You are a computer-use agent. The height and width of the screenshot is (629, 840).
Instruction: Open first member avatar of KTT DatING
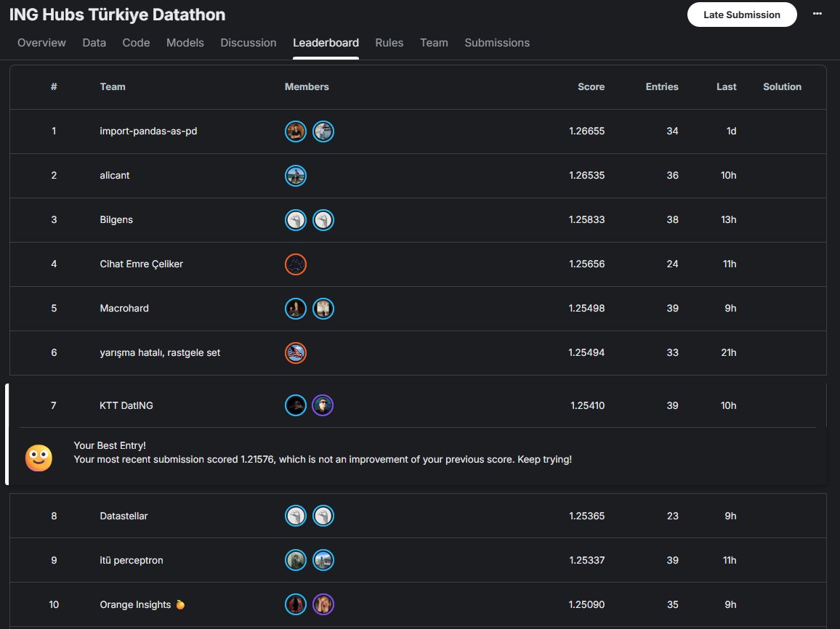[x=296, y=405]
